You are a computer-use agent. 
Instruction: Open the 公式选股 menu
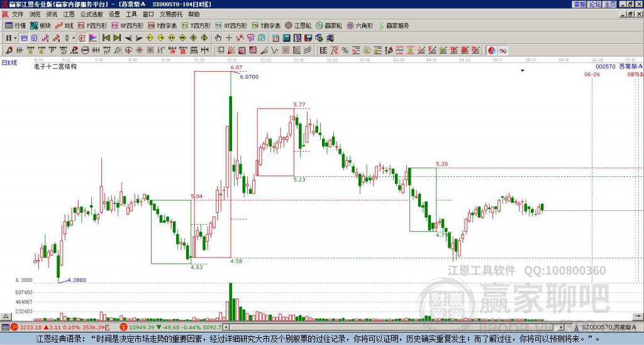pyautogui.click(x=92, y=14)
